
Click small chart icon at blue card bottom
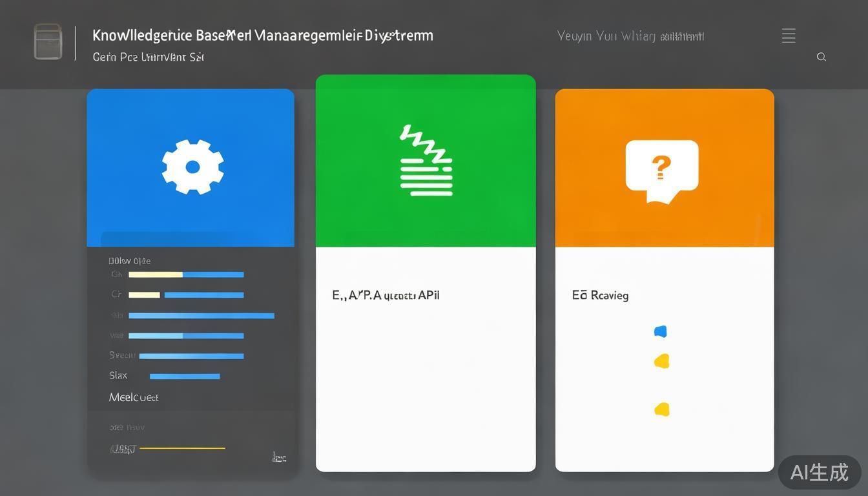tap(278, 457)
